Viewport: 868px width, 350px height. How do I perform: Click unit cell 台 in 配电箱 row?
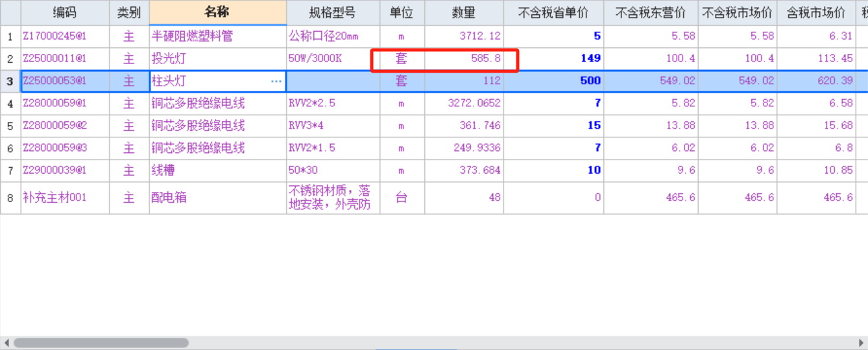pos(402,198)
